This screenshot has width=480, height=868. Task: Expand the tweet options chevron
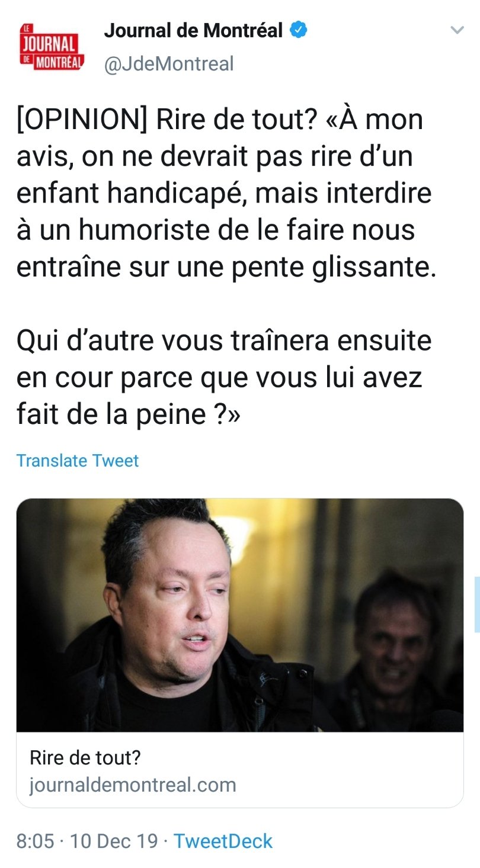(x=456, y=31)
